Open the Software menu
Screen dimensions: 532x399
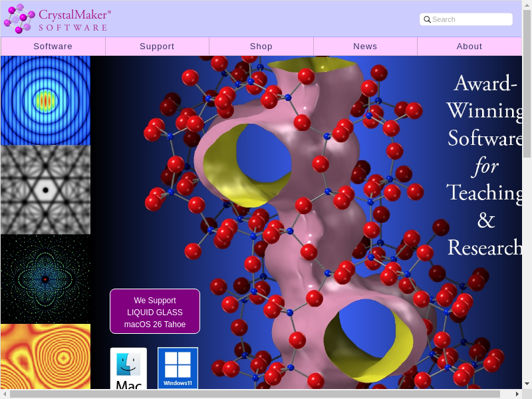pyautogui.click(x=53, y=47)
